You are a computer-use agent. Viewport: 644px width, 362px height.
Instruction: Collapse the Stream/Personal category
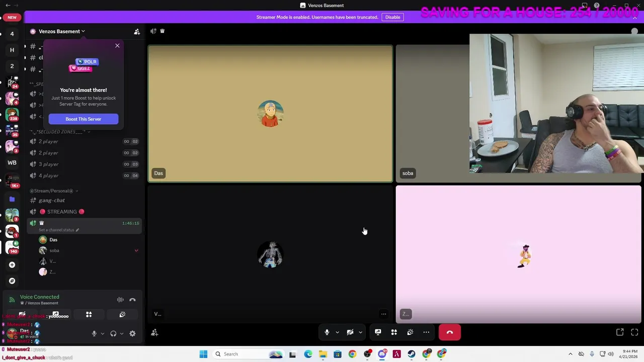[x=53, y=191]
